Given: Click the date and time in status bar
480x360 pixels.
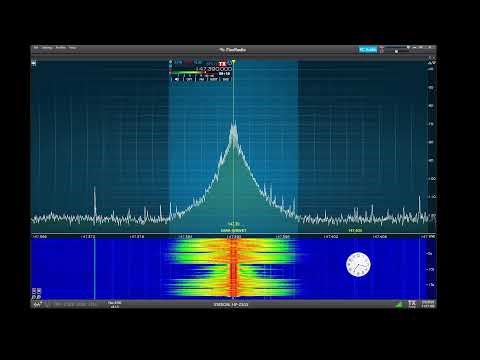Looking at the screenshot, I should click(x=428, y=304).
